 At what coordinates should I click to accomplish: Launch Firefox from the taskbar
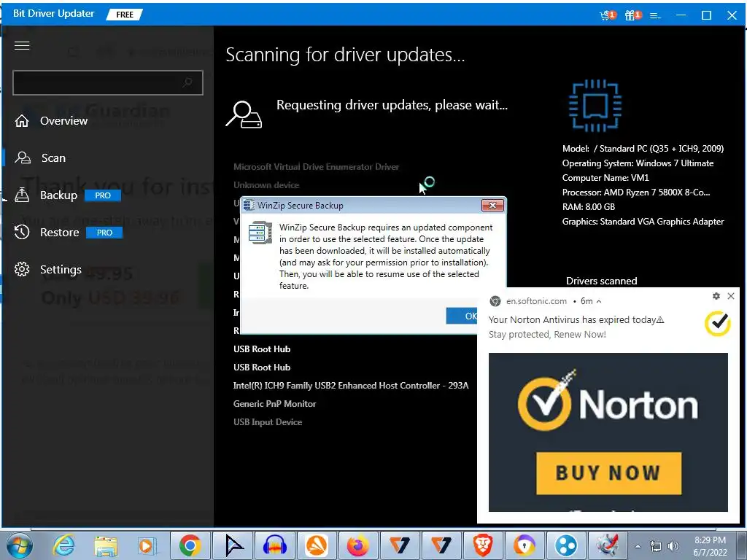coord(357,545)
